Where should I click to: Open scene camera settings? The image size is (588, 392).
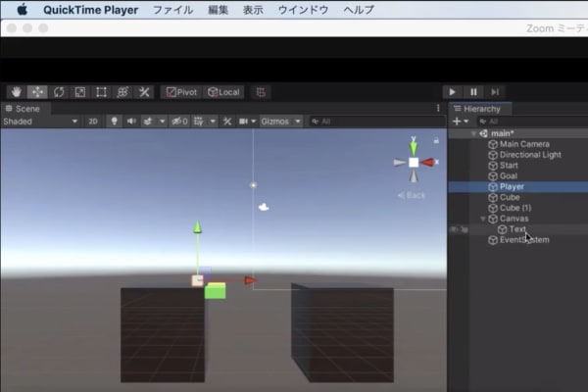[243, 122]
